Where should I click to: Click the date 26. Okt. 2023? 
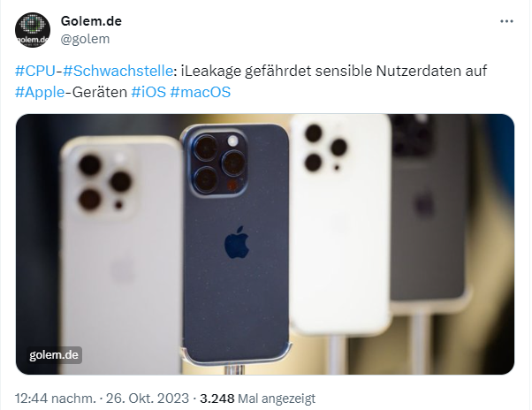pyautogui.click(x=148, y=399)
